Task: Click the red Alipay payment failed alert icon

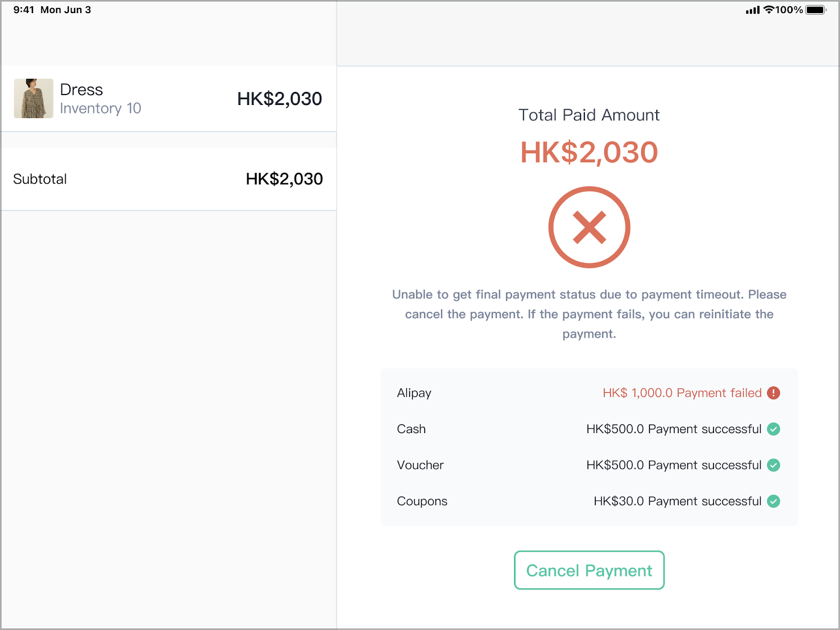Action: pyautogui.click(x=773, y=393)
